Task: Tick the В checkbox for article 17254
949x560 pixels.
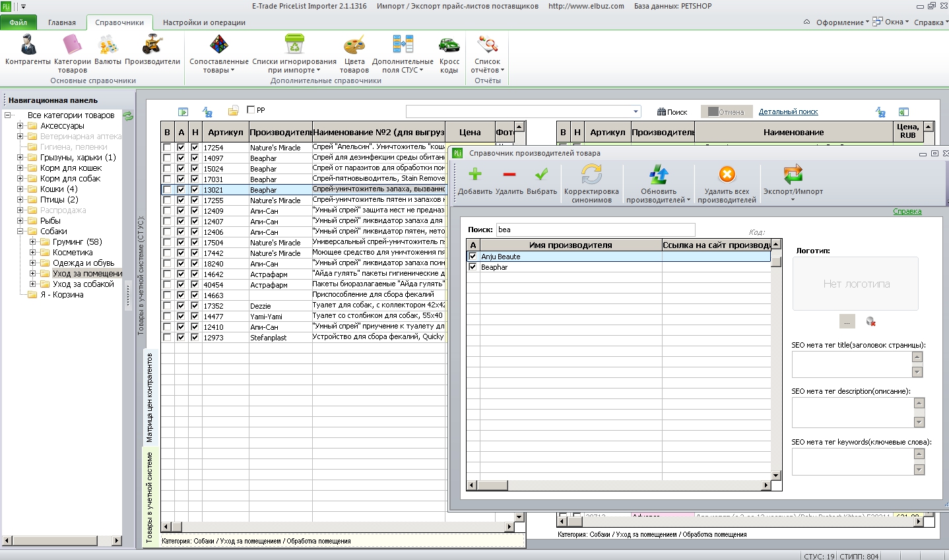Action: pyautogui.click(x=167, y=148)
